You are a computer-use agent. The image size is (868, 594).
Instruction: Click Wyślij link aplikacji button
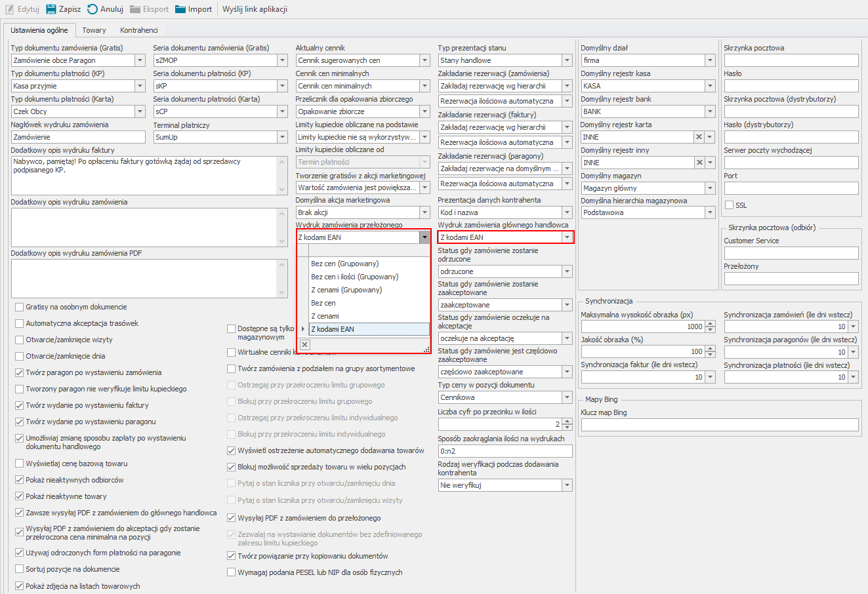pyautogui.click(x=255, y=9)
